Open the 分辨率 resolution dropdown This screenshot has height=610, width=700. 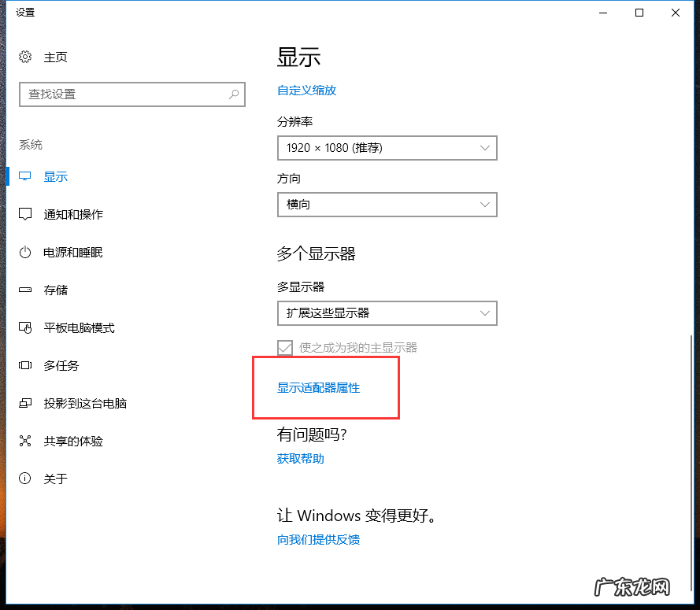(387, 147)
